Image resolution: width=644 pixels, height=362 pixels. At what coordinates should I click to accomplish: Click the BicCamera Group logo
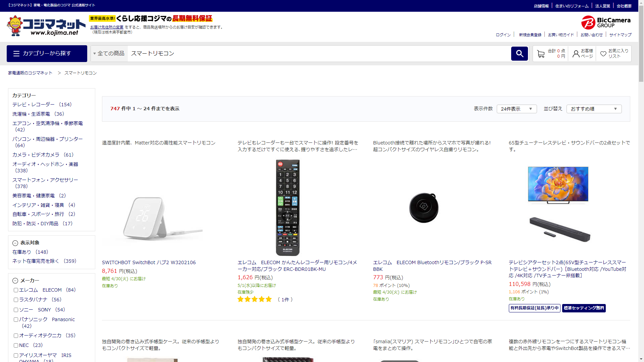(x=606, y=22)
